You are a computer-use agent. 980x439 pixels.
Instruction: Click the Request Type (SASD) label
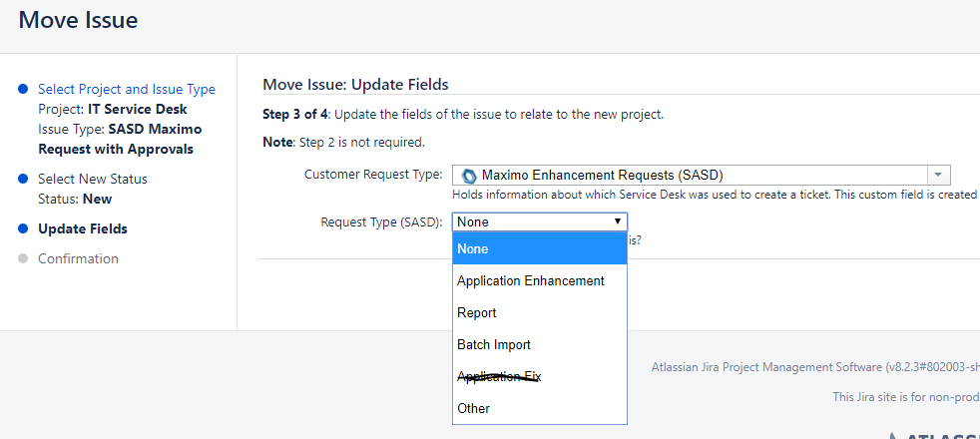pos(381,222)
